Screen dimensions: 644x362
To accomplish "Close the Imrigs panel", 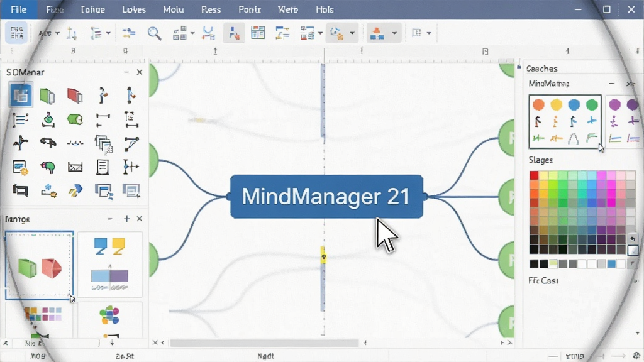I will coord(140,219).
